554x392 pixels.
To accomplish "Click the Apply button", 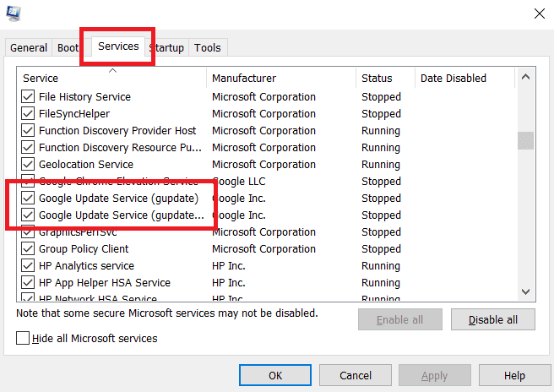I will (x=435, y=375).
